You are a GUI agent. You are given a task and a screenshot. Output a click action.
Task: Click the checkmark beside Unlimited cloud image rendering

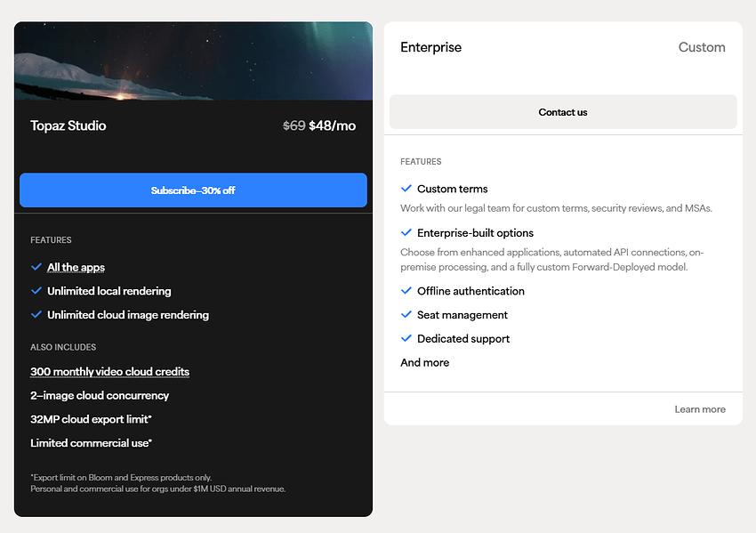36,314
